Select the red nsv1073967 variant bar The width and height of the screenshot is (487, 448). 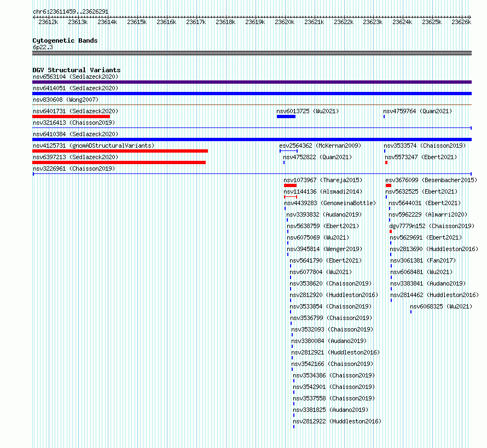pyautogui.click(x=290, y=185)
